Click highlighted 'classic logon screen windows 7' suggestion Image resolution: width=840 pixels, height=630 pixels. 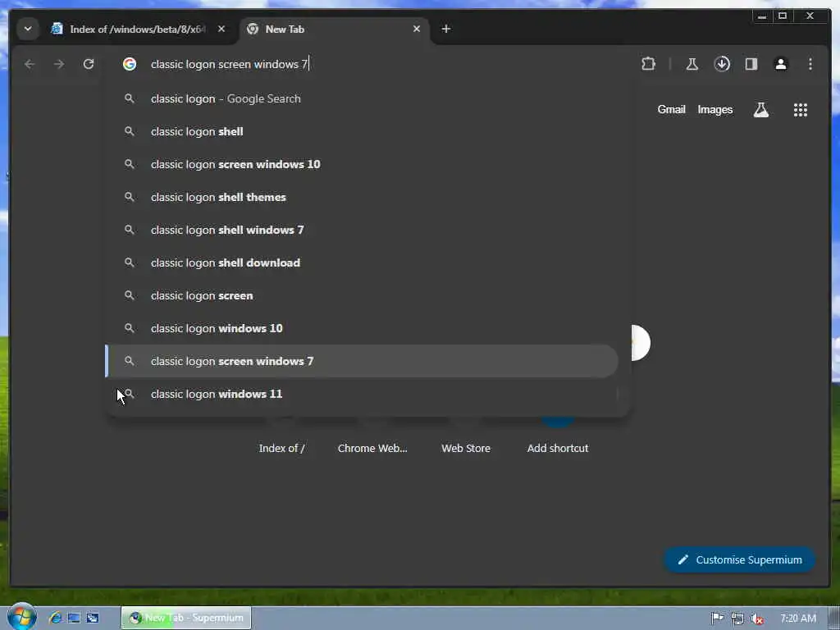(362, 361)
